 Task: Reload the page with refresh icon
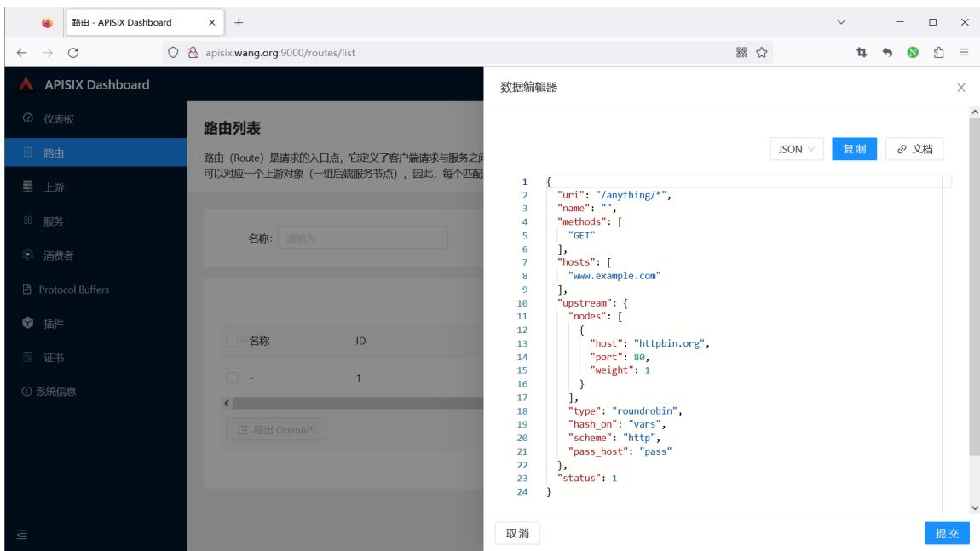[x=73, y=53]
